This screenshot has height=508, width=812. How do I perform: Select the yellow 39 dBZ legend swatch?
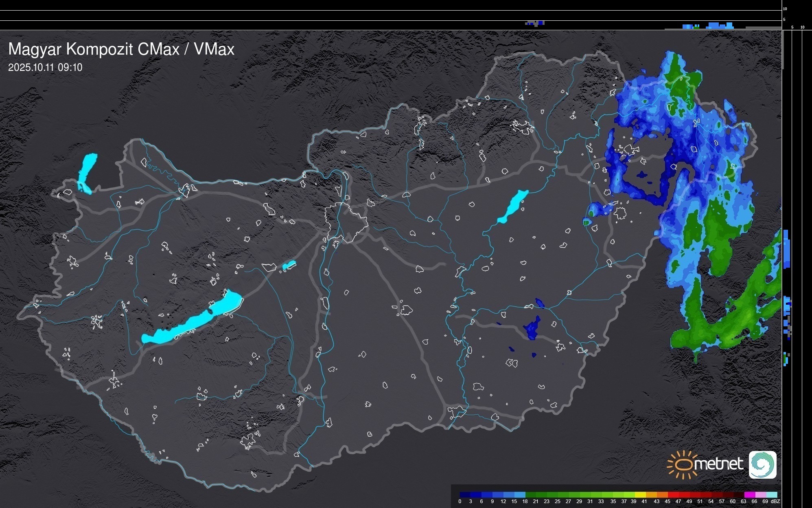coord(640,495)
